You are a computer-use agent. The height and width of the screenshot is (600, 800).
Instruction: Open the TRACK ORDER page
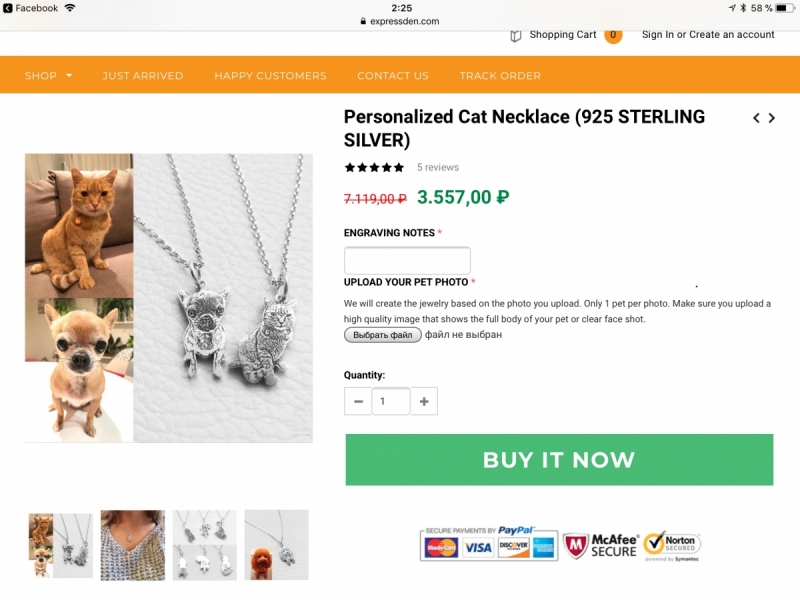(x=500, y=75)
